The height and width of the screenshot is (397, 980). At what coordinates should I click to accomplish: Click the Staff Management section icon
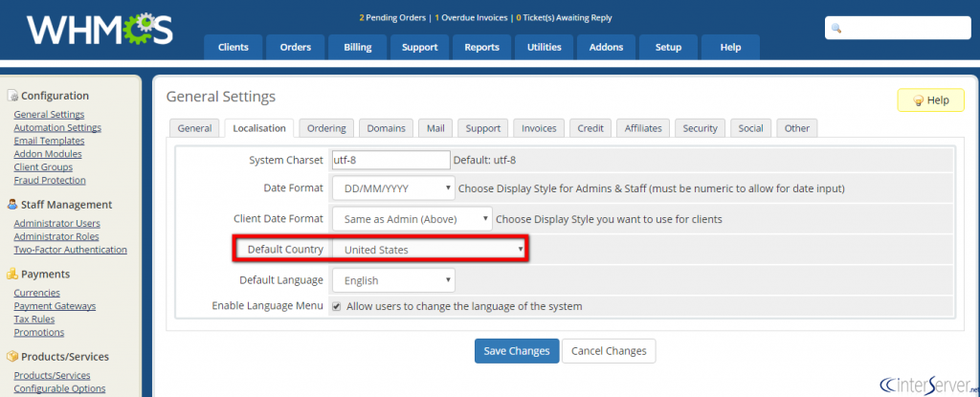pos(12,205)
